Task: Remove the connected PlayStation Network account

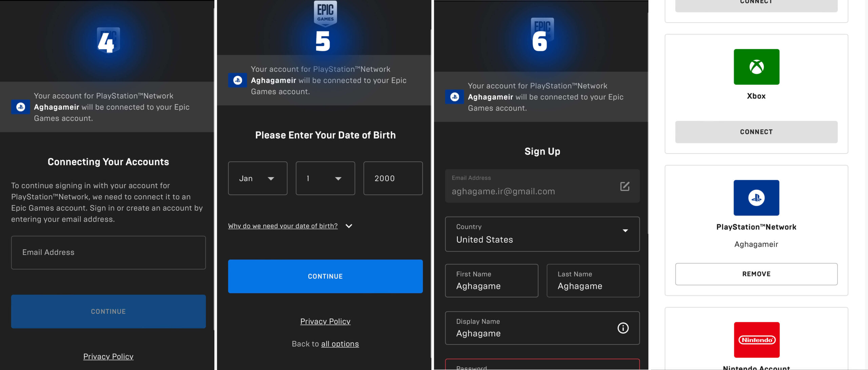Action: (x=756, y=274)
